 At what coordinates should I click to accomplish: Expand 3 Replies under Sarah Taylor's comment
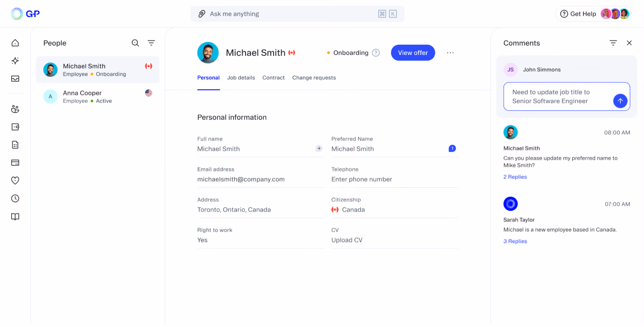click(515, 241)
